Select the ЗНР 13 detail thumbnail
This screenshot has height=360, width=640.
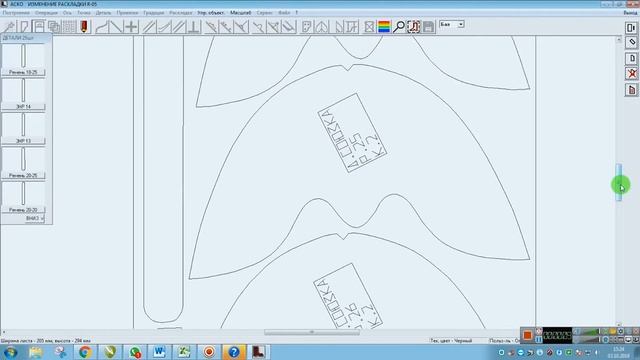click(x=23, y=128)
